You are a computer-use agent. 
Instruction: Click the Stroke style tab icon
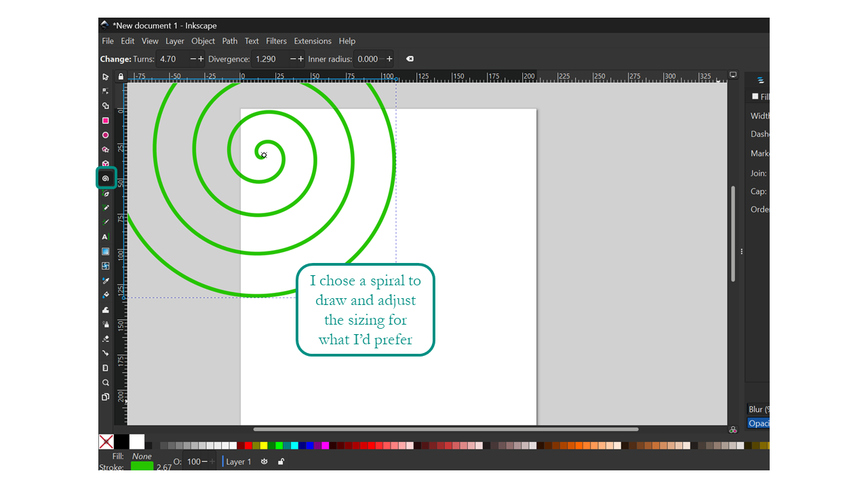pyautogui.click(x=760, y=80)
